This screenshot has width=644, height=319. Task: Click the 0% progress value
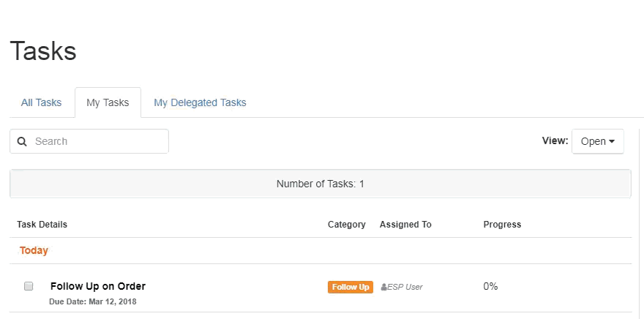pyautogui.click(x=490, y=286)
